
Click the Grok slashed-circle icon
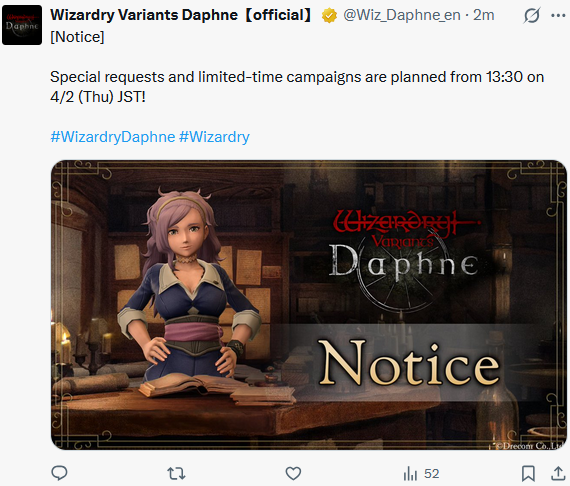click(x=532, y=16)
